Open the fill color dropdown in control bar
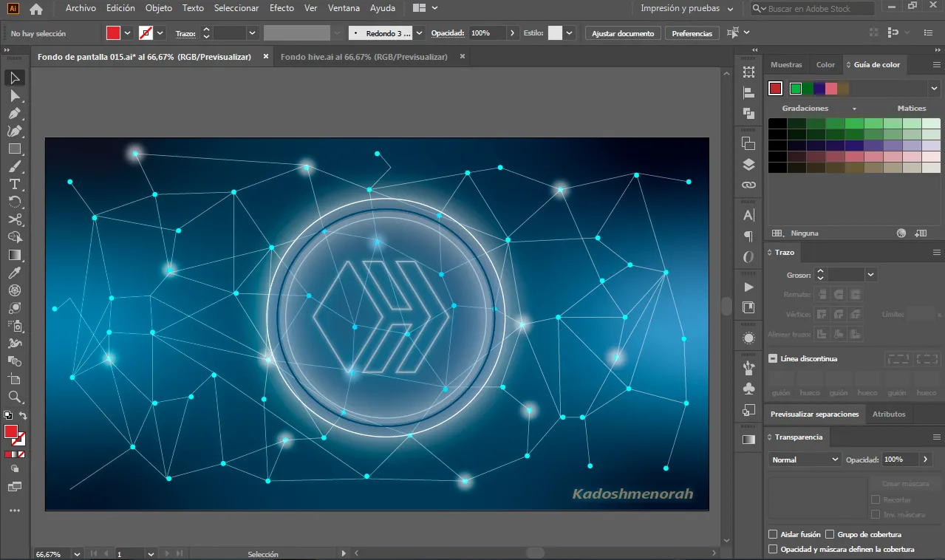 [x=127, y=33]
